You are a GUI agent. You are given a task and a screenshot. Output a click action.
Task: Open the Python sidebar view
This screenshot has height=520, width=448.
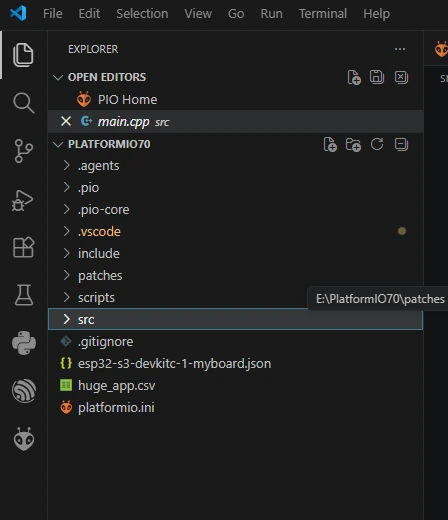[x=24, y=343]
